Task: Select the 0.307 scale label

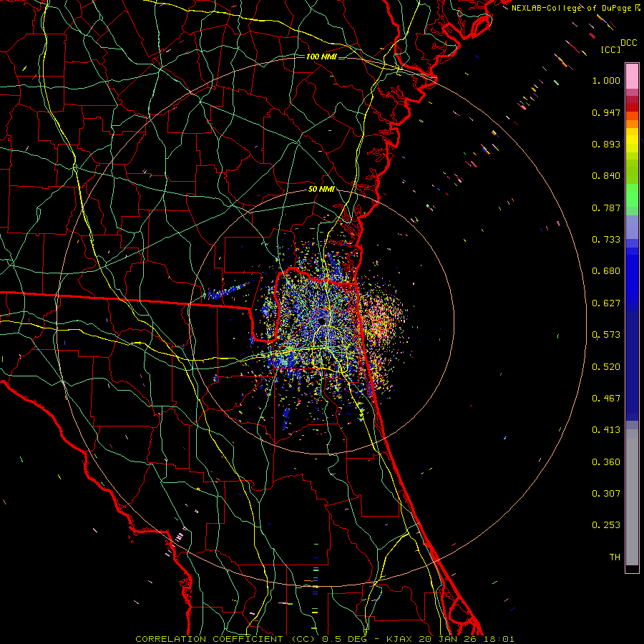Action: 606,493
